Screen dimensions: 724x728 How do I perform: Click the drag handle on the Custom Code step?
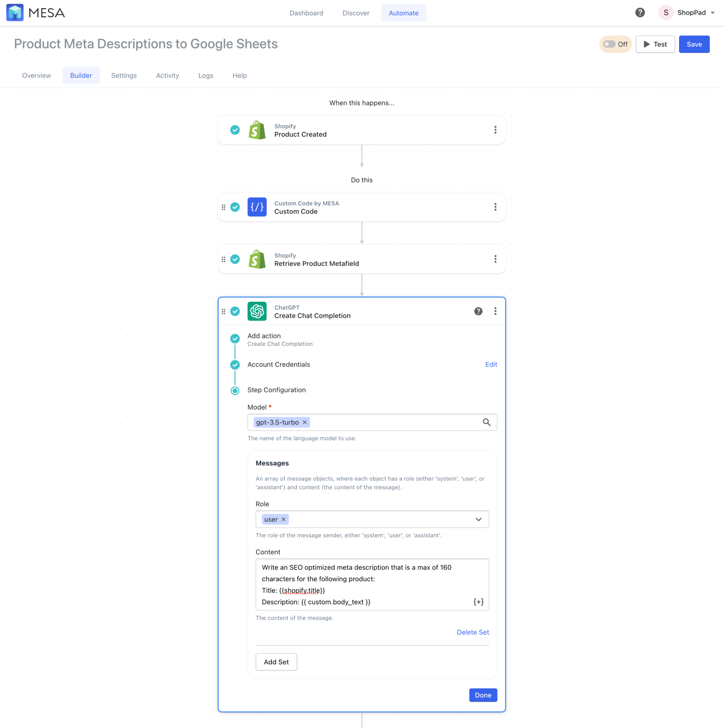click(223, 207)
